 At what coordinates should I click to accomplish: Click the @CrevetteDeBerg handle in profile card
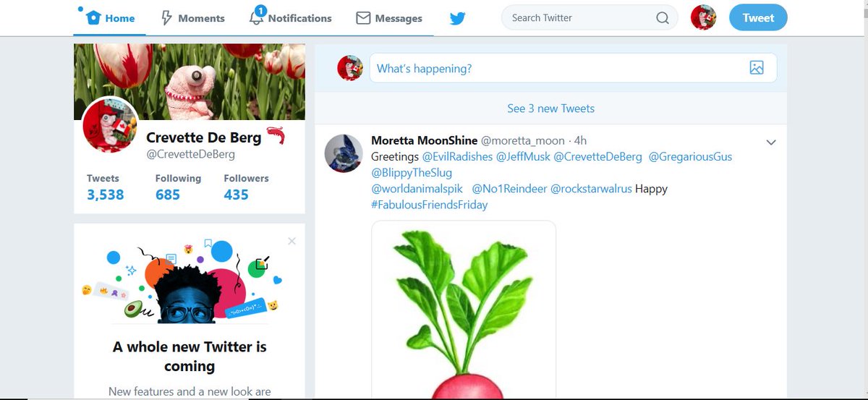tap(190, 154)
